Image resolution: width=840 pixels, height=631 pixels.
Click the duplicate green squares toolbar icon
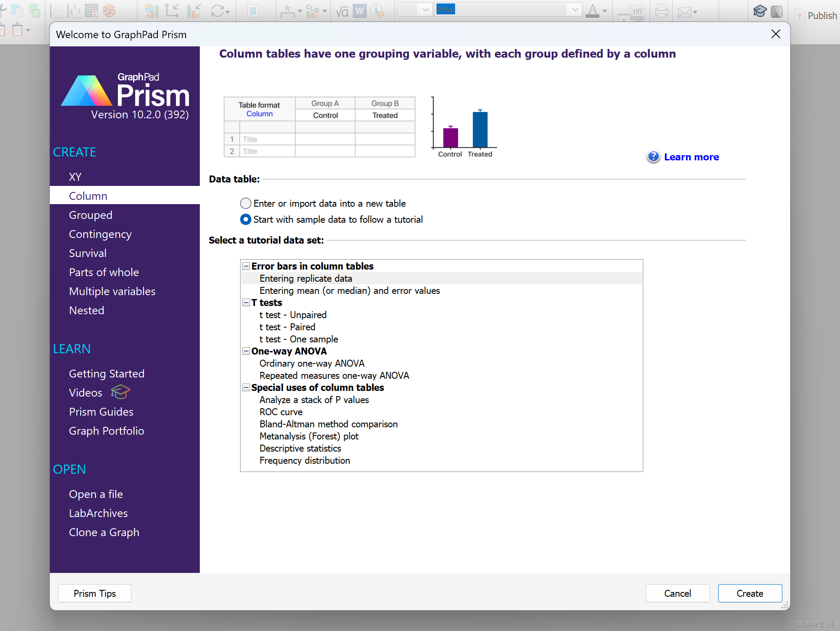34,10
